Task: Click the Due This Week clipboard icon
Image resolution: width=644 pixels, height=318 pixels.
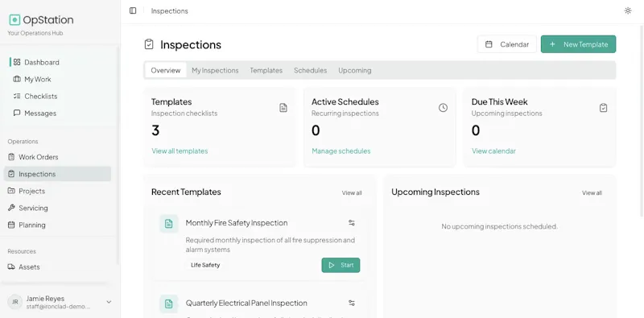Action: coord(603,108)
